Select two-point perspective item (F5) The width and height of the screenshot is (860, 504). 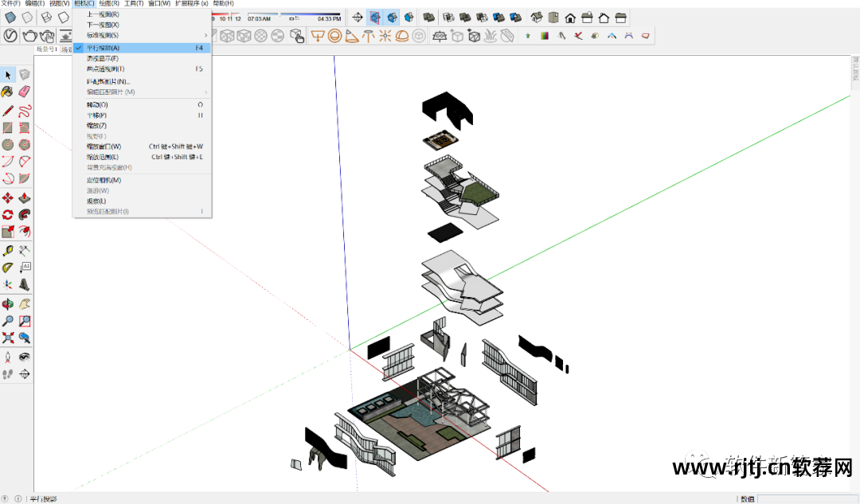click(142, 68)
